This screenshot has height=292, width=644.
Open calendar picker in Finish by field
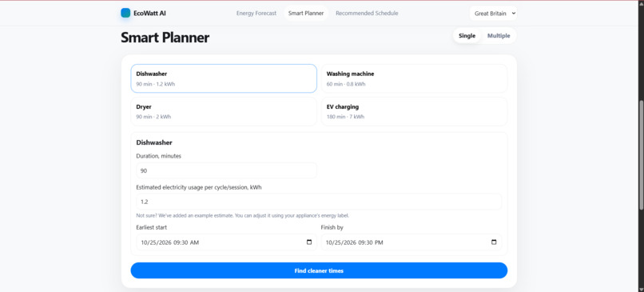[x=494, y=242]
